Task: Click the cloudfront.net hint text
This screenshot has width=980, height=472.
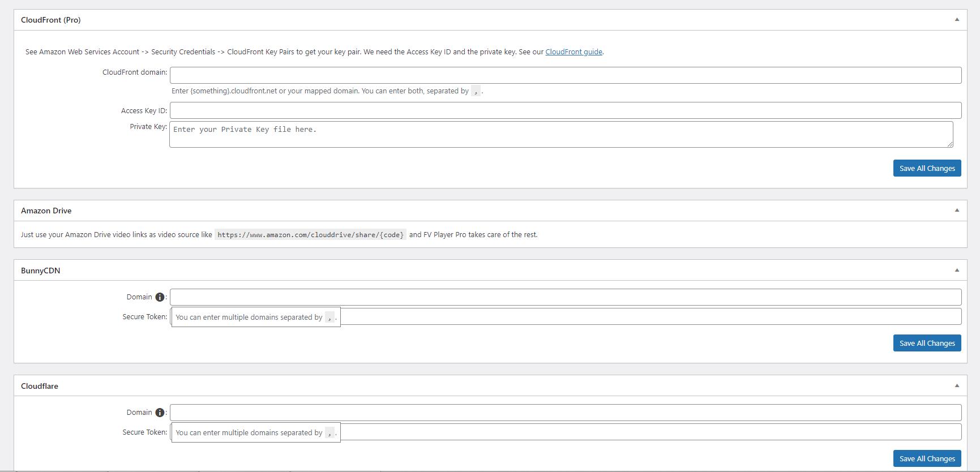Action: coord(327,91)
